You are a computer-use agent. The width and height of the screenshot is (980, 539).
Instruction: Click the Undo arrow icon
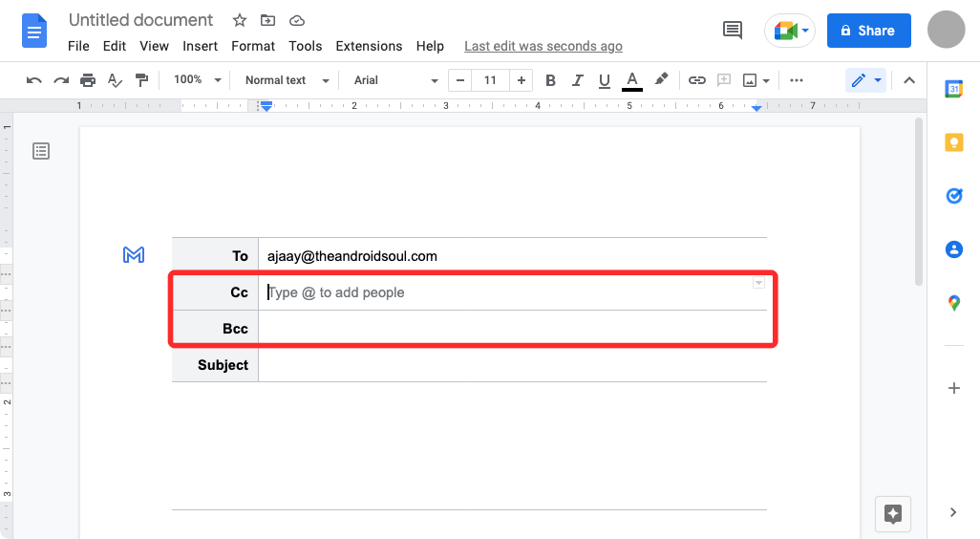(34, 80)
